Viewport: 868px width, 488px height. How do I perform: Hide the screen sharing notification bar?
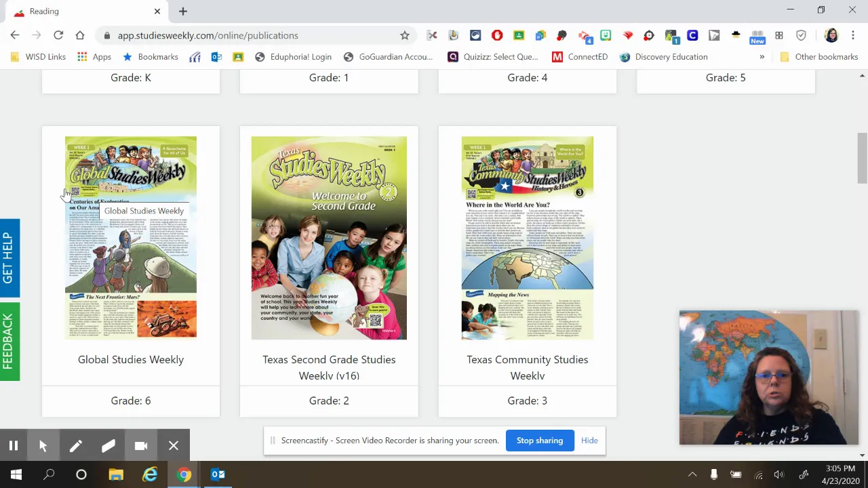point(589,441)
